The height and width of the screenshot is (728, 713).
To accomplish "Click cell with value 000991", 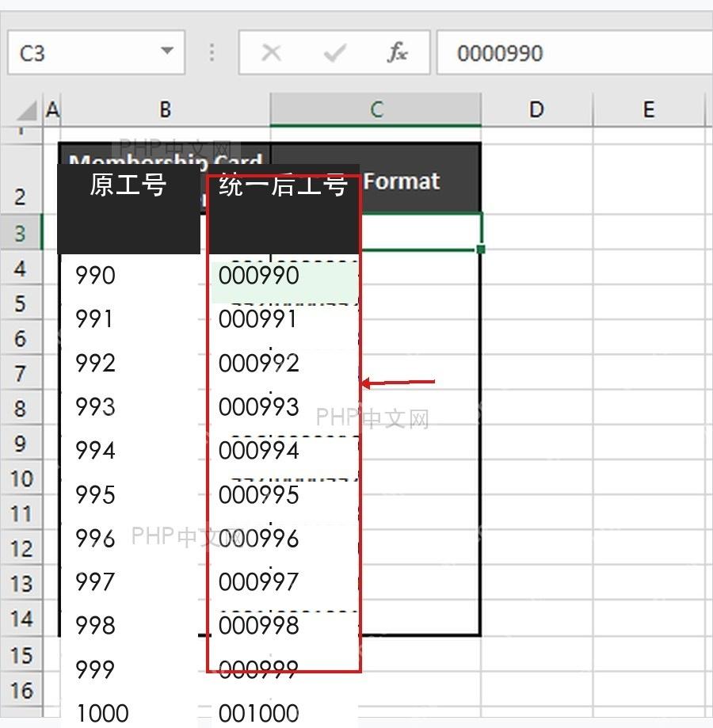I will (257, 319).
